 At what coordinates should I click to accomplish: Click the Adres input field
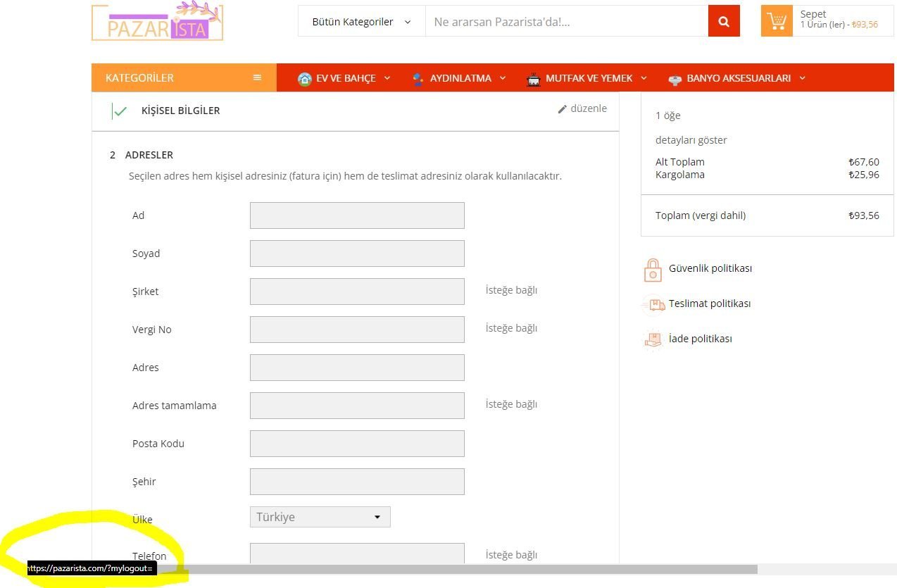(x=357, y=368)
